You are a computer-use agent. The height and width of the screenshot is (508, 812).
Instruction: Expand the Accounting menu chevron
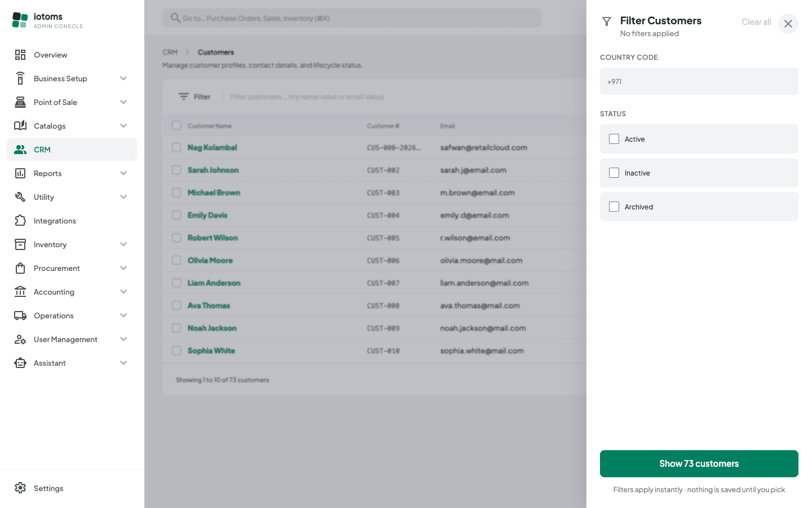pyautogui.click(x=123, y=292)
